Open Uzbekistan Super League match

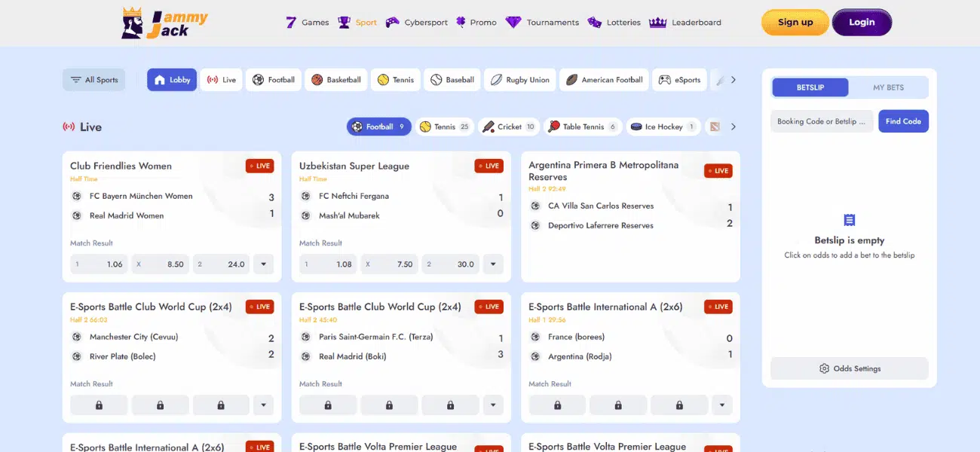354,166
